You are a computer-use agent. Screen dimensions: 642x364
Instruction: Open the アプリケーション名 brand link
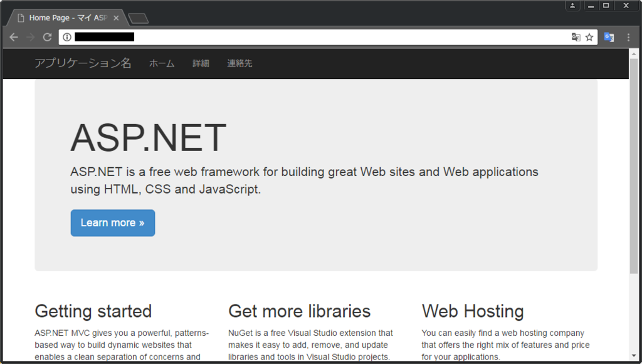coord(83,63)
